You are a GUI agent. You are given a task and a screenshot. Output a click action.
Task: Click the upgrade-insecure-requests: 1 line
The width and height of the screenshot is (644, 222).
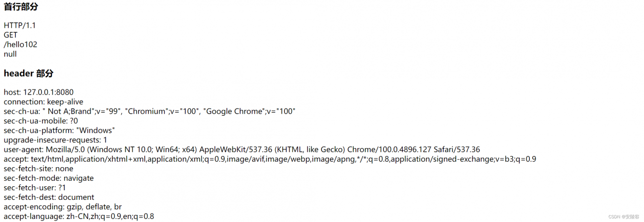55,140
